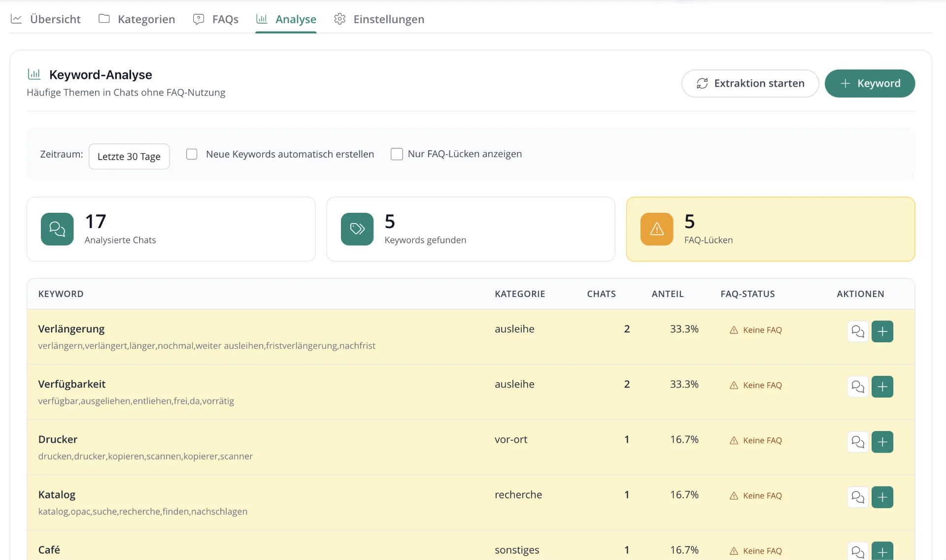This screenshot has height=560, width=946.
Task: Add FAQ for Katalog keyword
Action: click(882, 497)
